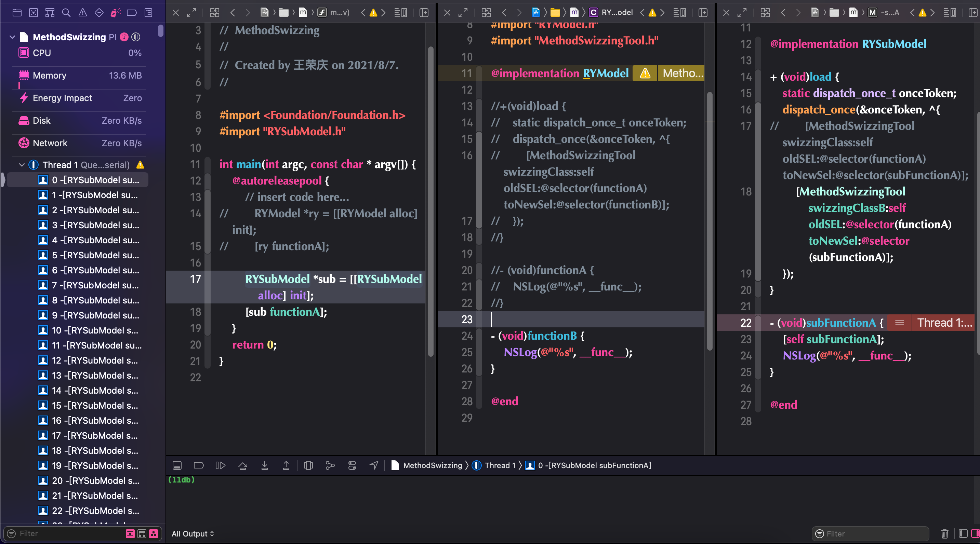Toggle the variables view pane button

coord(963,534)
